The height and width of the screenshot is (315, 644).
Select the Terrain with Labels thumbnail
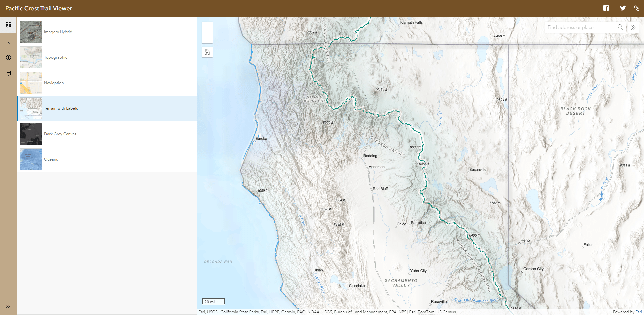point(31,108)
